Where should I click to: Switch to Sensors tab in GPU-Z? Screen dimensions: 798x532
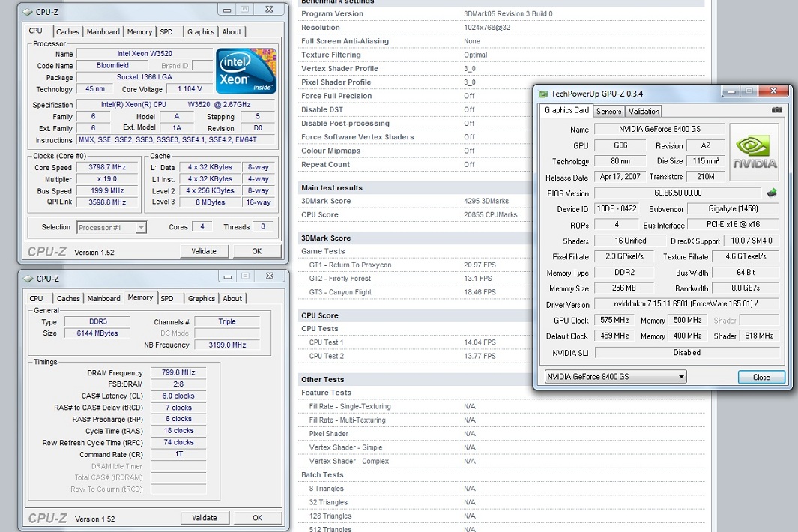(x=608, y=111)
